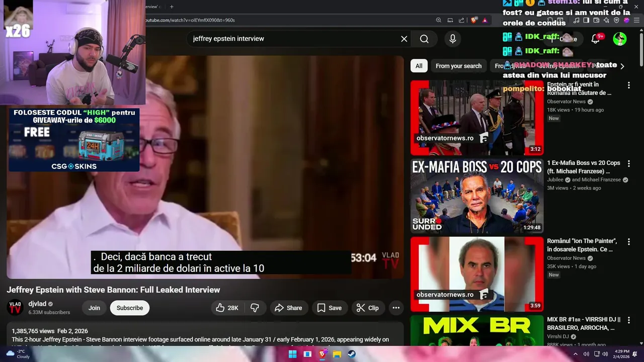Subscribe to the djvlad channel
Viewport: 644px width, 362px height.
click(x=130, y=308)
